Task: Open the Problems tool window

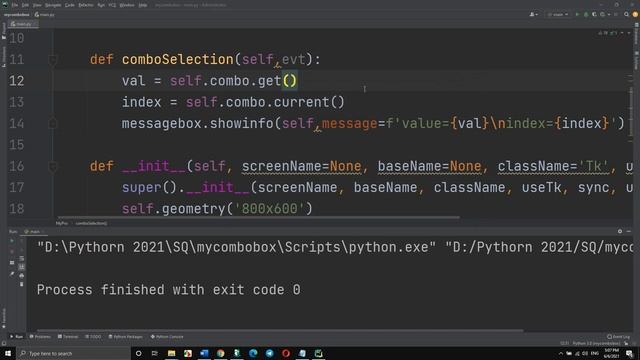Action: (x=40, y=337)
